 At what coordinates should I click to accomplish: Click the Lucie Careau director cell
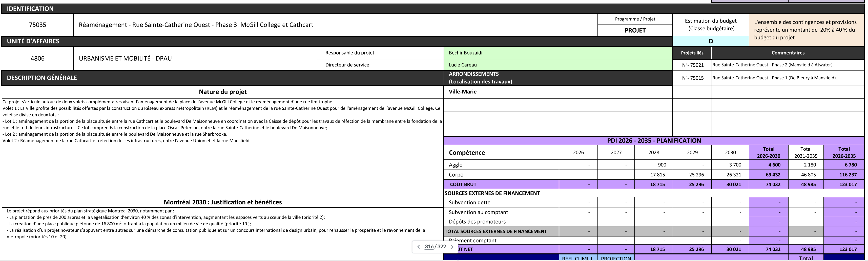pos(558,65)
